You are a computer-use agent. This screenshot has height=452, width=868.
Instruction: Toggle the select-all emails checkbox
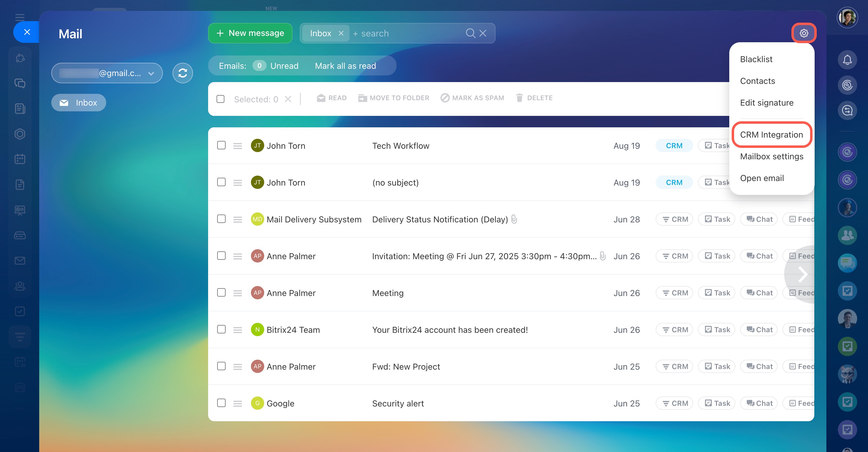220,99
